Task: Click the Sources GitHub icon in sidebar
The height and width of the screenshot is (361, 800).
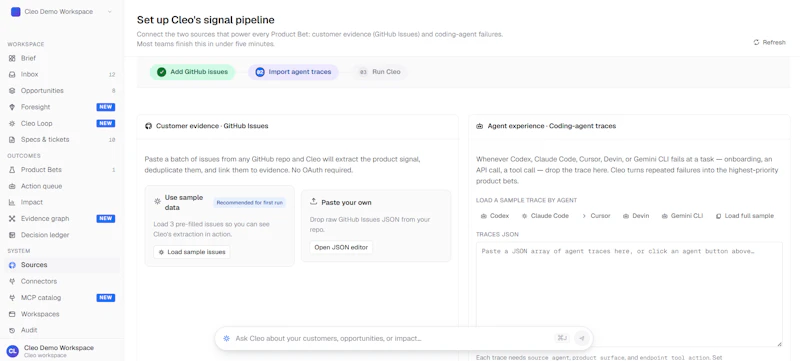Action: point(12,265)
